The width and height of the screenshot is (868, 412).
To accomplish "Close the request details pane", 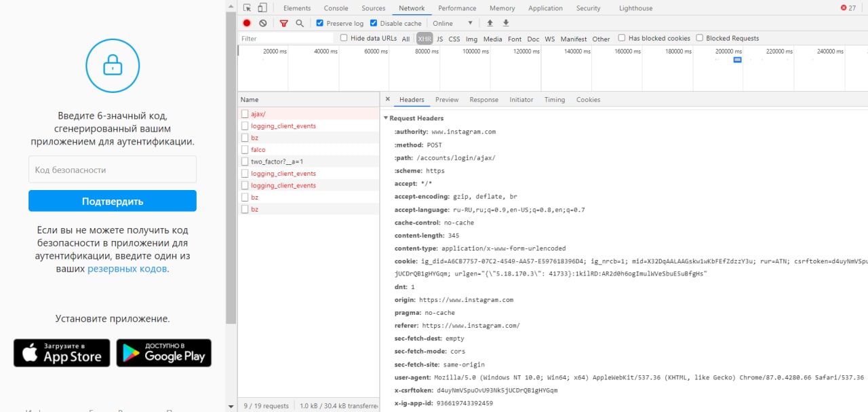I will (388, 99).
